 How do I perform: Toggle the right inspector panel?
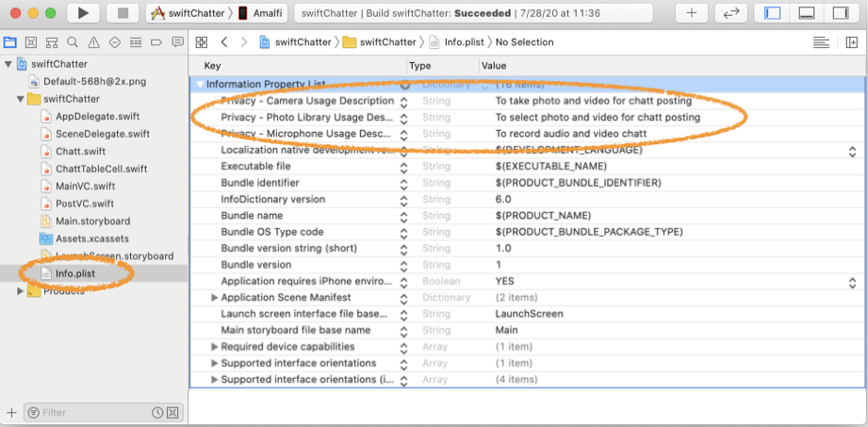[839, 13]
